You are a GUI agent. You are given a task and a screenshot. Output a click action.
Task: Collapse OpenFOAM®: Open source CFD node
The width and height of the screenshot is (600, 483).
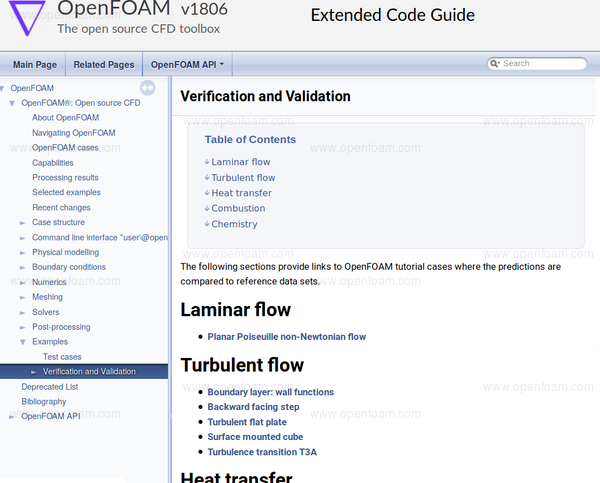click(x=12, y=103)
